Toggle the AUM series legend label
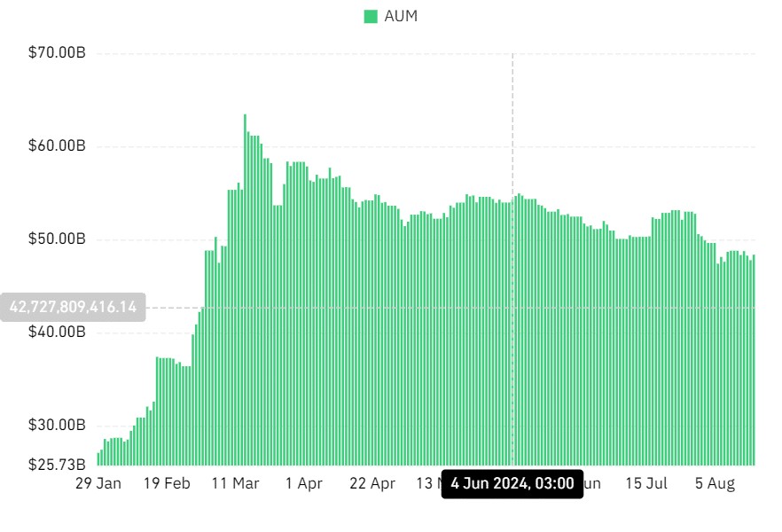 pyautogui.click(x=398, y=17)
